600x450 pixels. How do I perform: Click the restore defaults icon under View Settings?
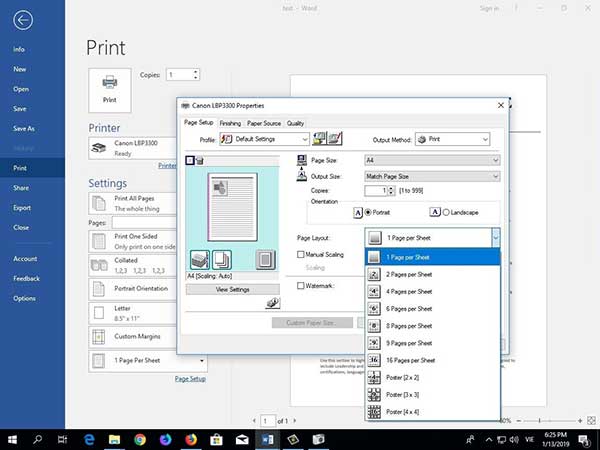tap(272, 303)
